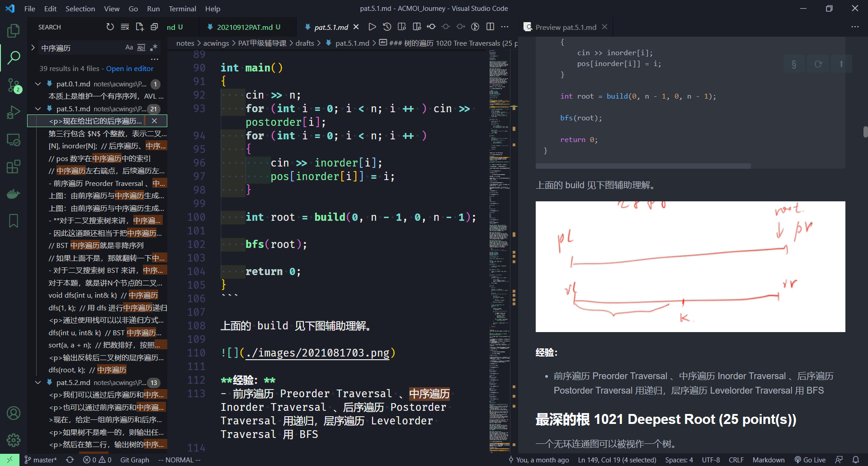Viewport: 868px width, 466px height.
Task: Open the notes breadcrumb dropdown
Action: [x=185, y=43]
